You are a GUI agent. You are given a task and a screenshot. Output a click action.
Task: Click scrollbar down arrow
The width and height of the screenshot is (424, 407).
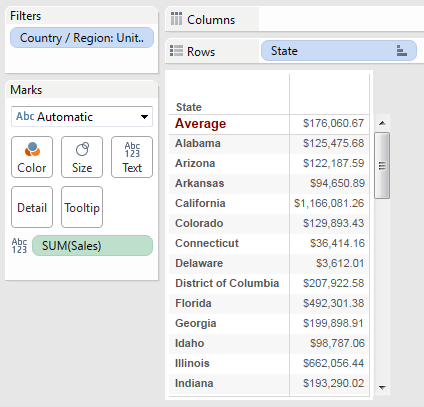pos(382,387)
